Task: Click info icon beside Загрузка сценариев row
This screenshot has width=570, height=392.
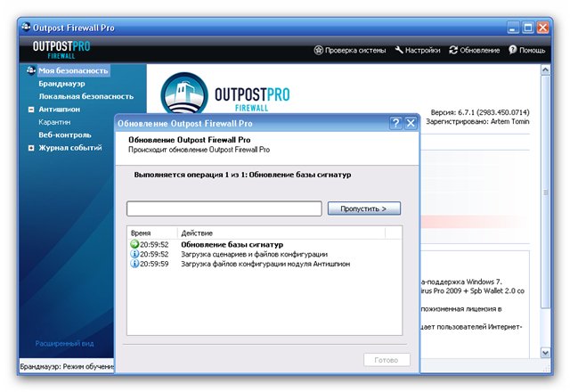Action: tap(134, 254)
